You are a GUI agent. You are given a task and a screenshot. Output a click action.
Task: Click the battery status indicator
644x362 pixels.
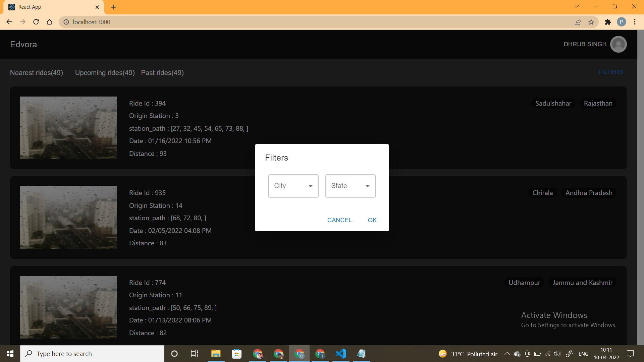tap(538, 353)
